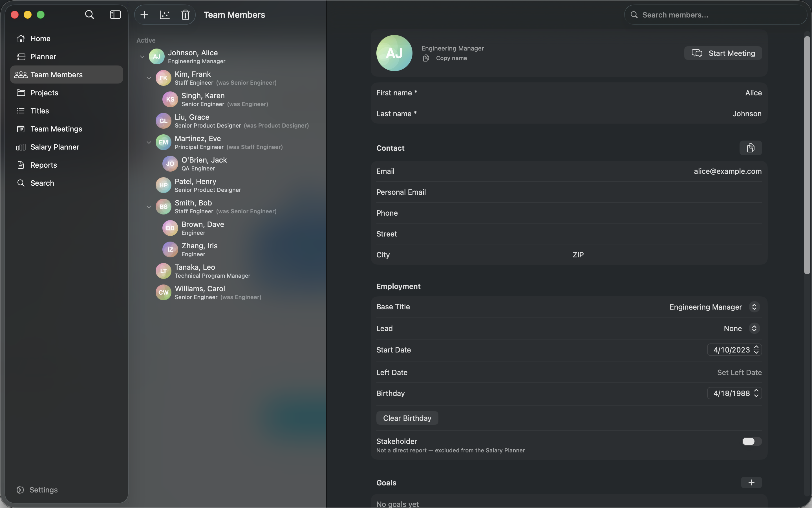
Task: Edit the First name field
Action: pos(569,93)
